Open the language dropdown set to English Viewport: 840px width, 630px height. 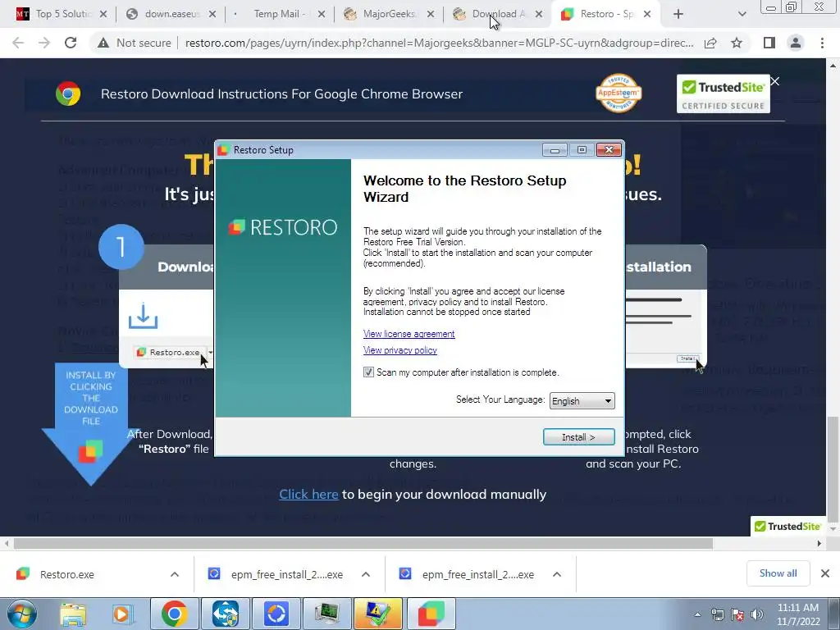click(x=582, y=400)
